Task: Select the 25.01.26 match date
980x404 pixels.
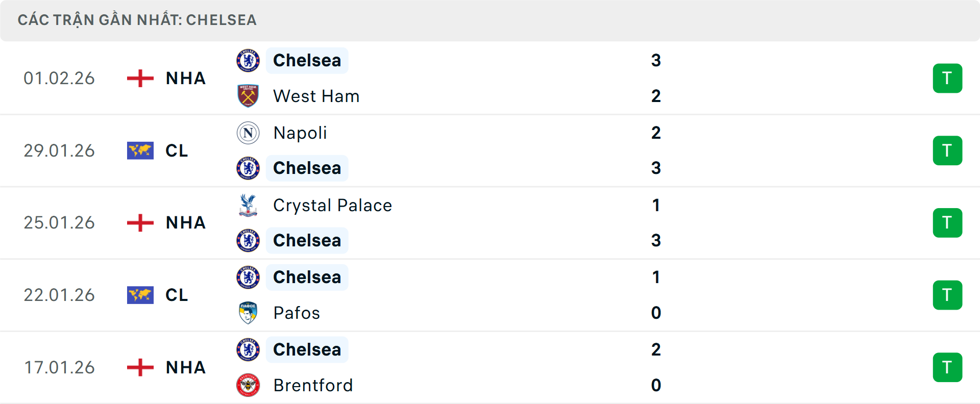Action: (59, 223)
